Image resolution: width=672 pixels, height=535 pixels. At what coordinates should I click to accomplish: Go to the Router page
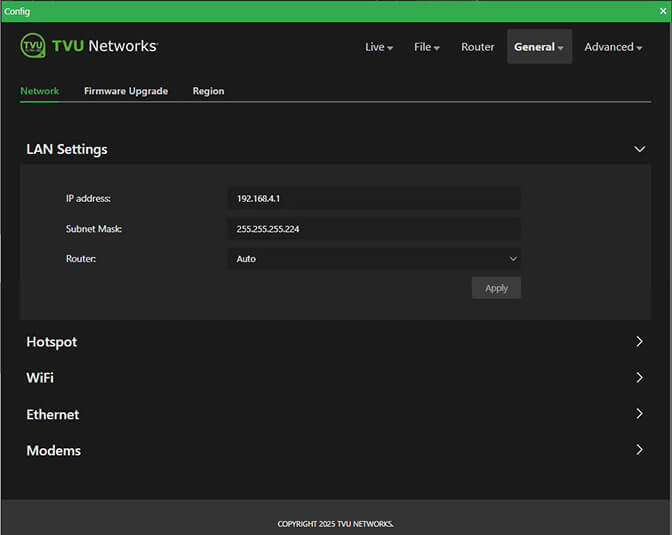click(x=477, y=47)
